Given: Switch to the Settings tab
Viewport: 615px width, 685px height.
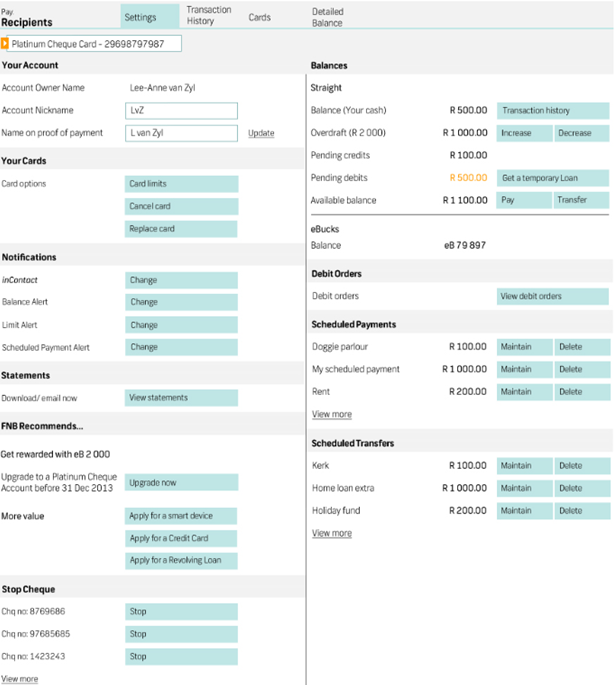Looking at the screenshot, I should [149, 17].
